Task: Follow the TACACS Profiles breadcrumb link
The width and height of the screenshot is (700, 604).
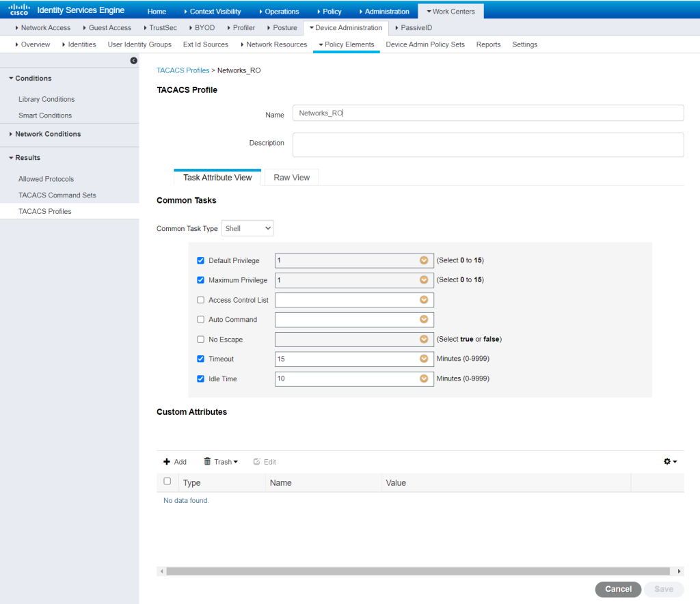Action: [183, 70]
